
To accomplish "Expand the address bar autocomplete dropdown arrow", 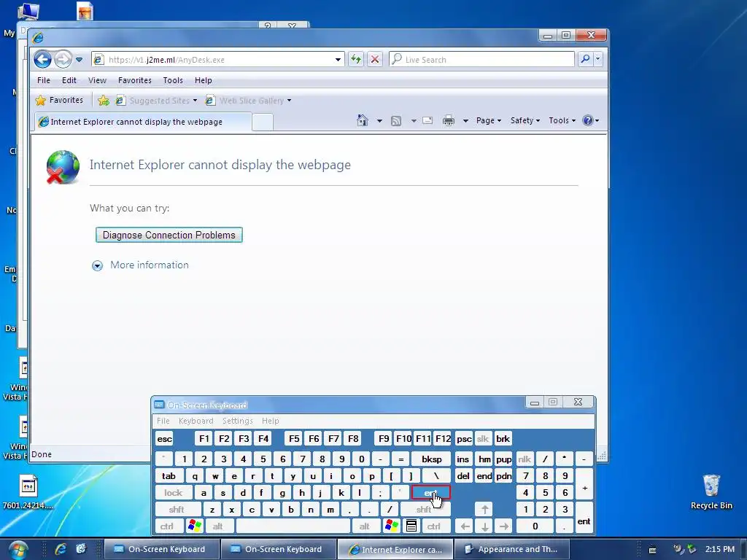I will point(338,60).
